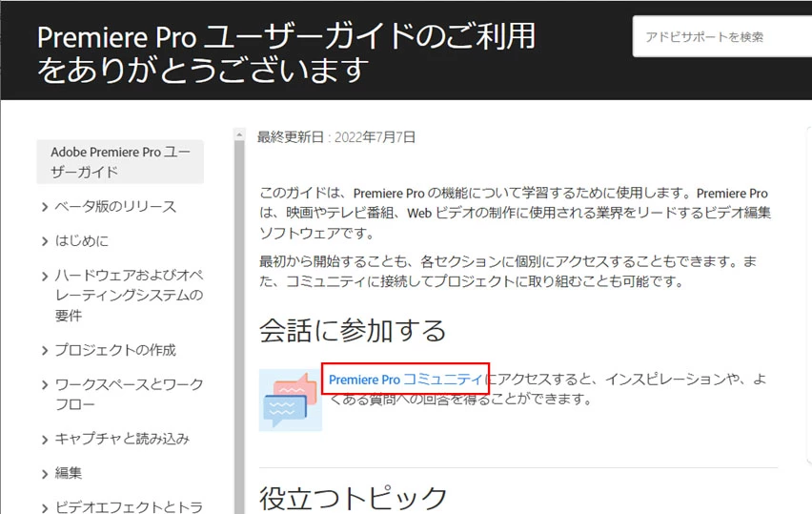Expand the キャプチャと読み込み chevron
This screenshot has width=812, height=514.
click(45, 440)
